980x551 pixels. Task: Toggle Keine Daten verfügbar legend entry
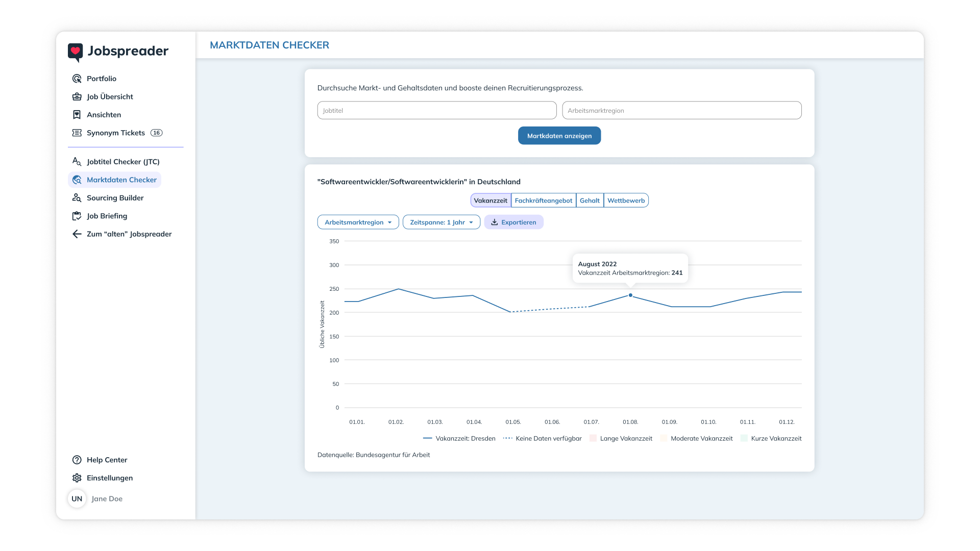pyautogui.click(x=542, y=438)
